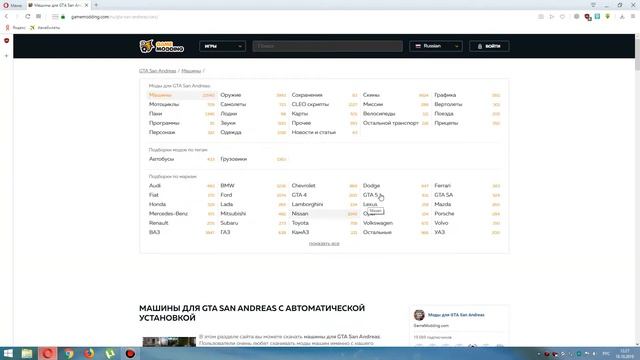Click the ВОЙТИ login button
640x360 pixels.
click(x=489, y=46)
